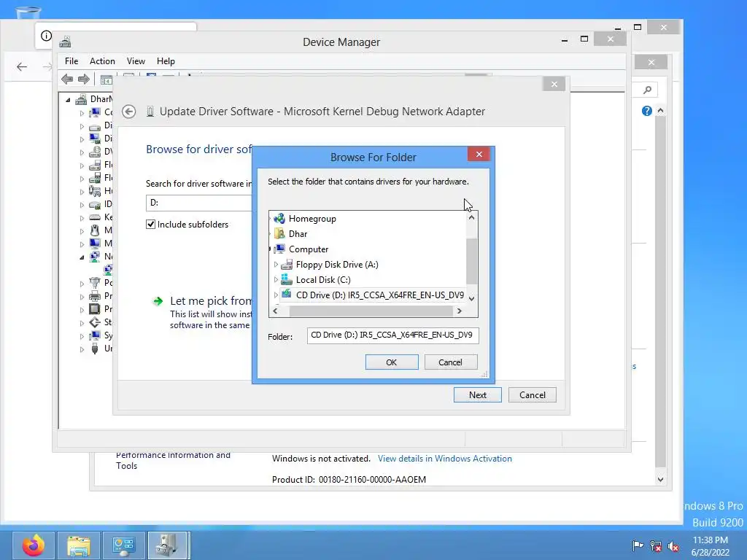Collapse the Computer node in Browse For Folder

click(x=270, y=249)
